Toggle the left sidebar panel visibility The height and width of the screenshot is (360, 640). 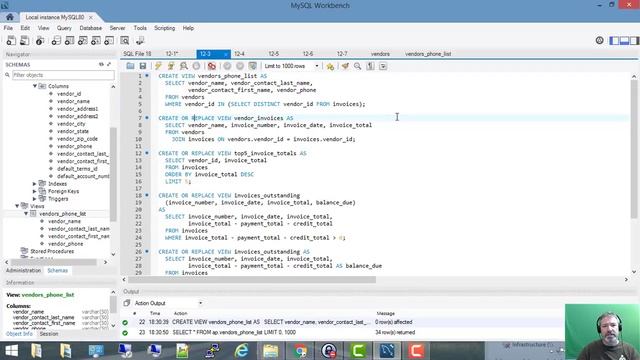pyautogui.click(x=614, y=40)
